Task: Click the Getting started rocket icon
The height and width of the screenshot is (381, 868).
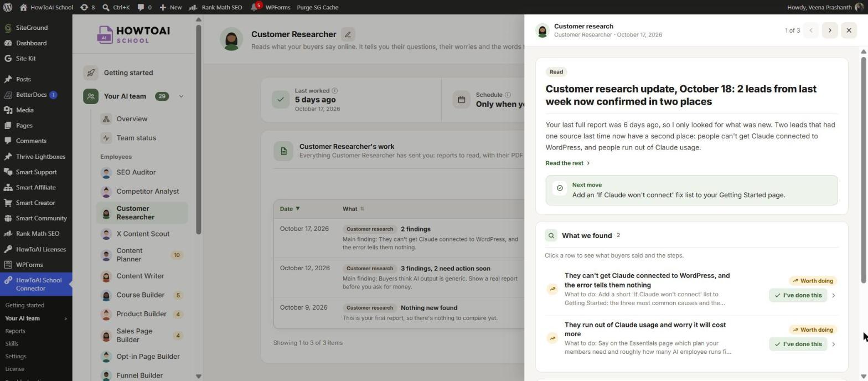Action: point(91,73)
